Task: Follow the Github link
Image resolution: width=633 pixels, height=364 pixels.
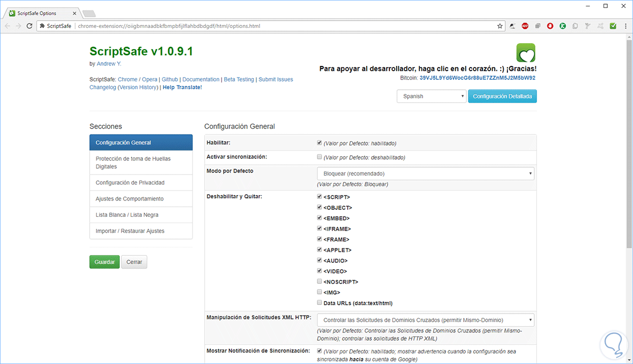Action: pos(170,79)
